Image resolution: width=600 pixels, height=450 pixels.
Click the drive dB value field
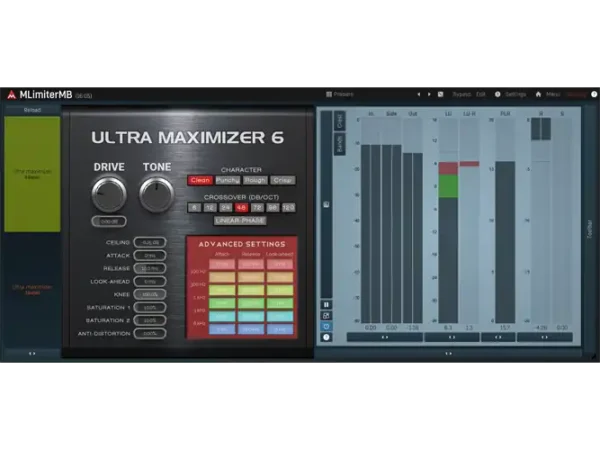(109, 221)
